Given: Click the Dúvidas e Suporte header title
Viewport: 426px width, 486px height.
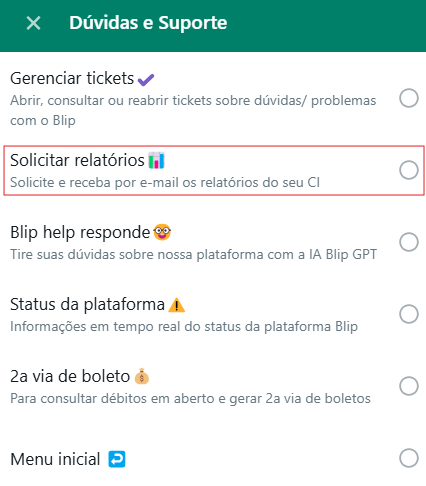Looking at the screenshot, I should [x=148, y=23].
